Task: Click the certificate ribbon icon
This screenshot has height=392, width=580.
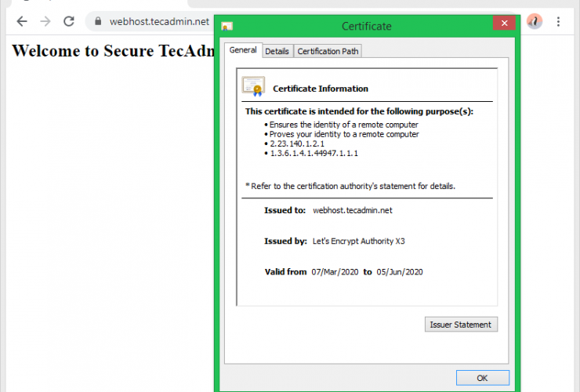Action: pyautogui.click(x=253, y=85)
